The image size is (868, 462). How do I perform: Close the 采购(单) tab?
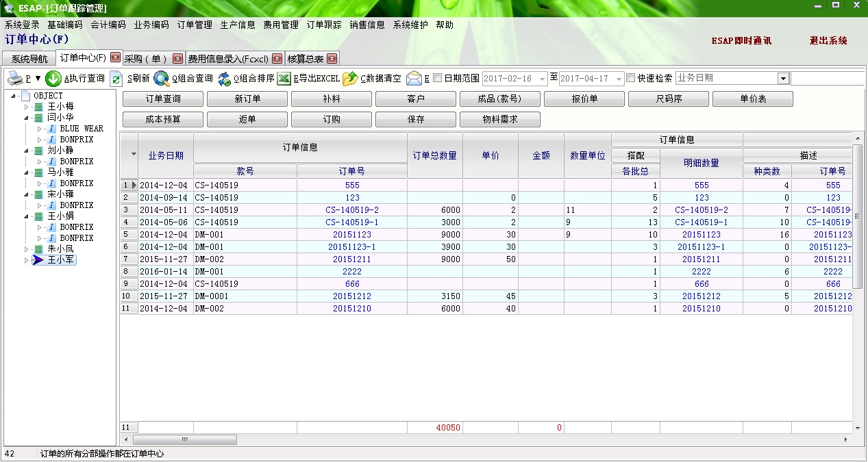pos(178,59)
